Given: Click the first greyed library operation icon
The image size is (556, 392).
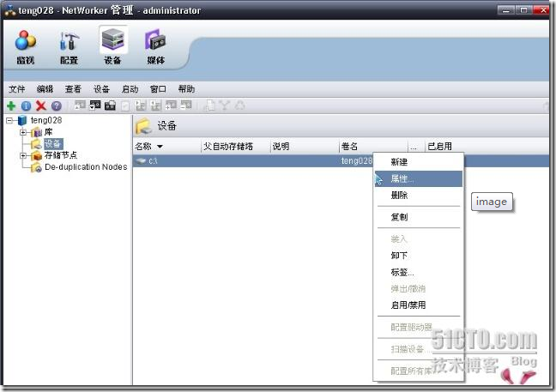Looking at the screenshot, I should 141,106.
